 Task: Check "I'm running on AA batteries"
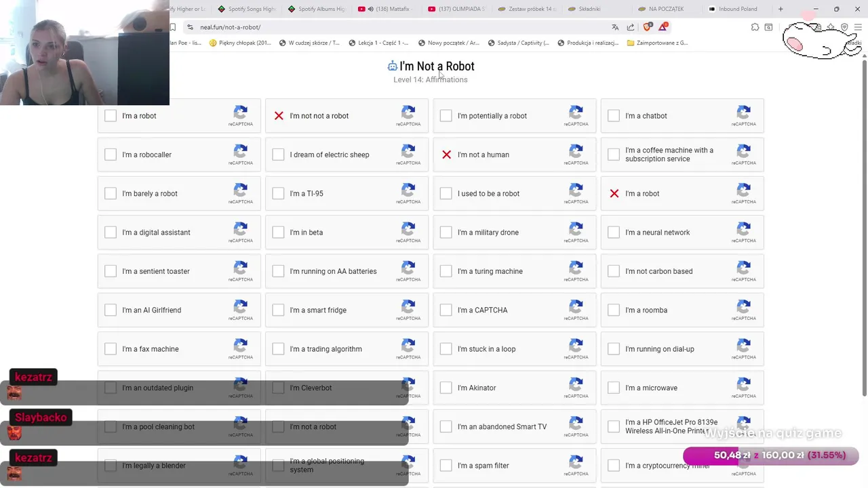pos(278,271)
